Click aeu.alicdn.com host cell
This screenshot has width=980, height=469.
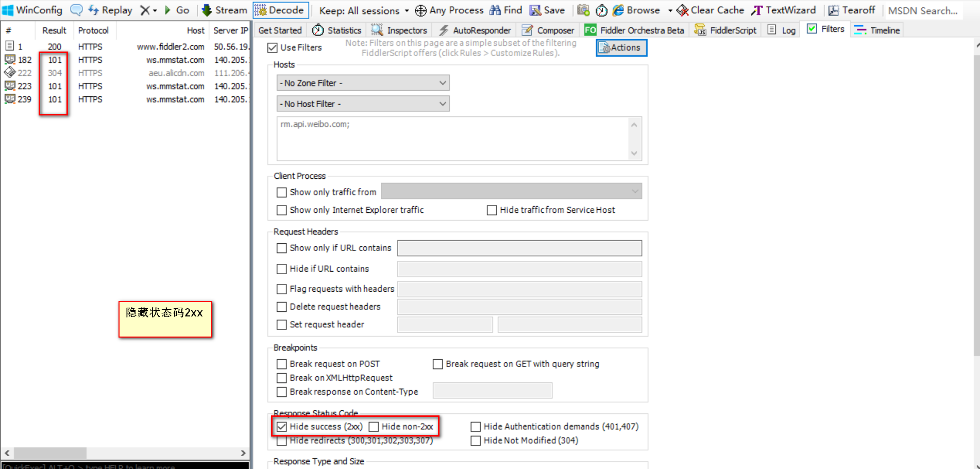(x=176, y=73)
